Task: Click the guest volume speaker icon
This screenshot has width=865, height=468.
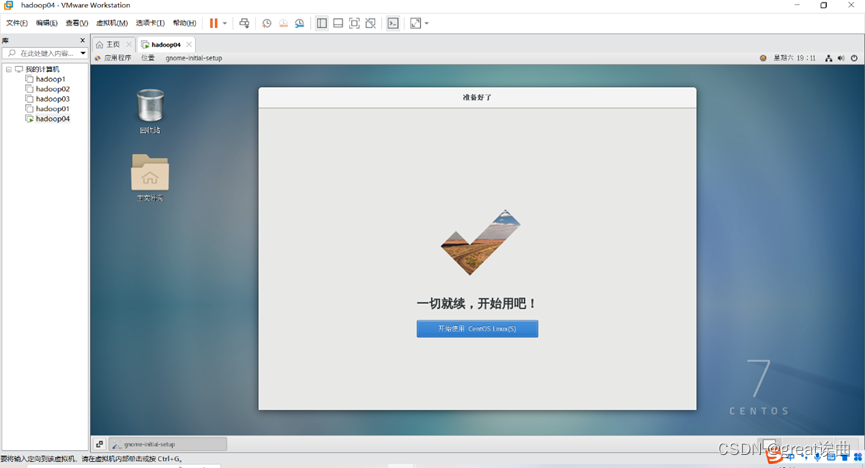Action: click(841, 58)
